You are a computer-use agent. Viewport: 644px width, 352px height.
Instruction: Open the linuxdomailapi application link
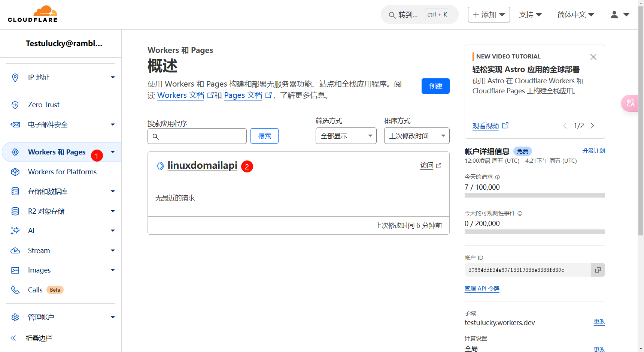pyautogui.click(x=202, y=165)
